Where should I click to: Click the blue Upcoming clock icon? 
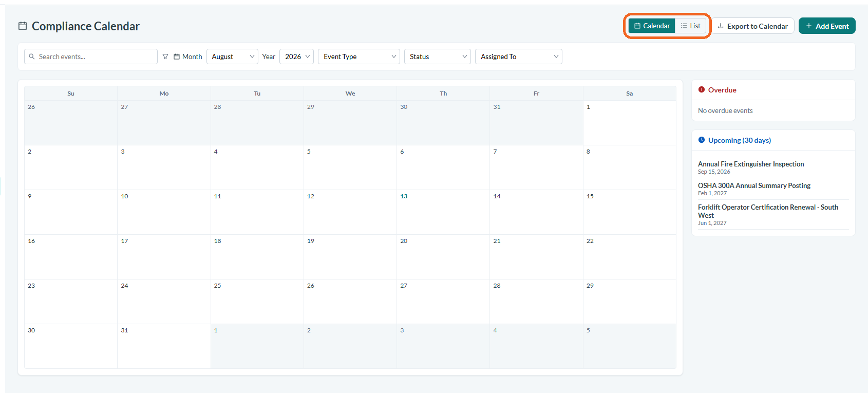702,140
